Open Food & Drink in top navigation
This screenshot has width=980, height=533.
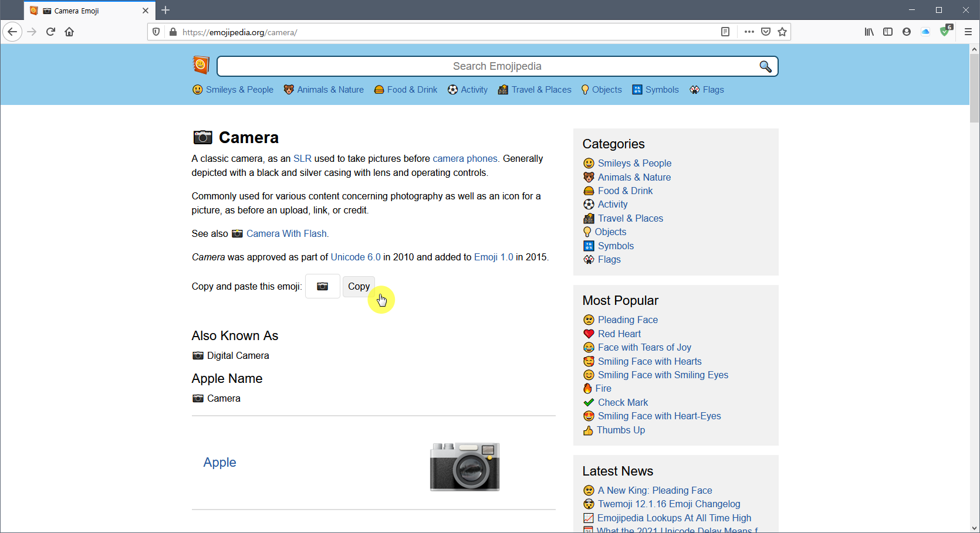(x=405, y=90)
